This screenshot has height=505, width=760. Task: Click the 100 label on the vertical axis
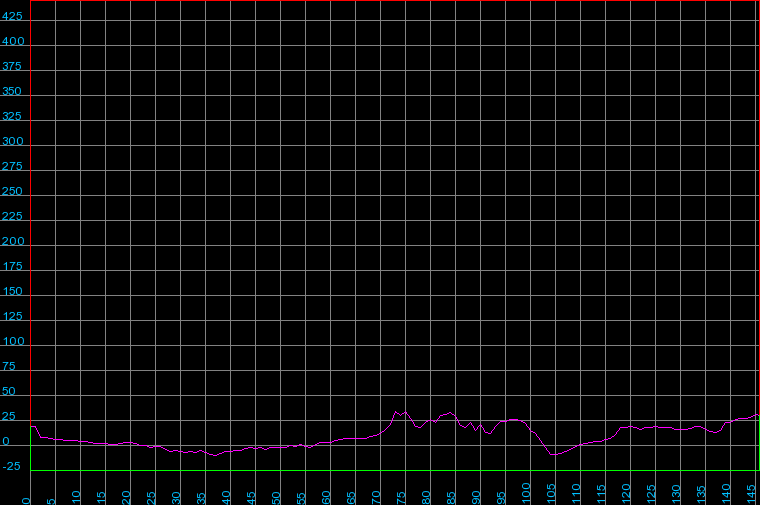point(12,342)
